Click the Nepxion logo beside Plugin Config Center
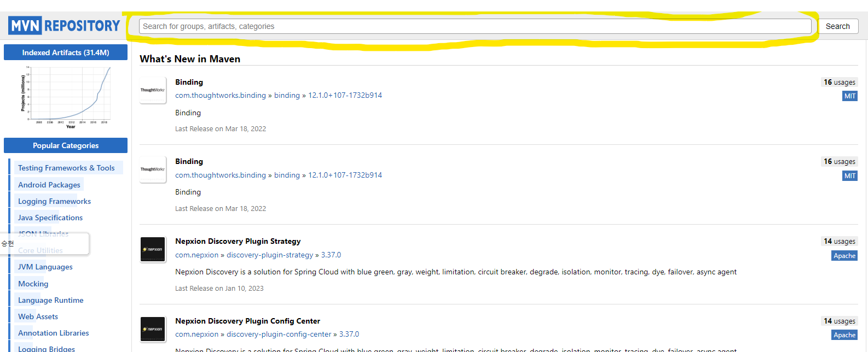868x352 pixels. (153, 329)
